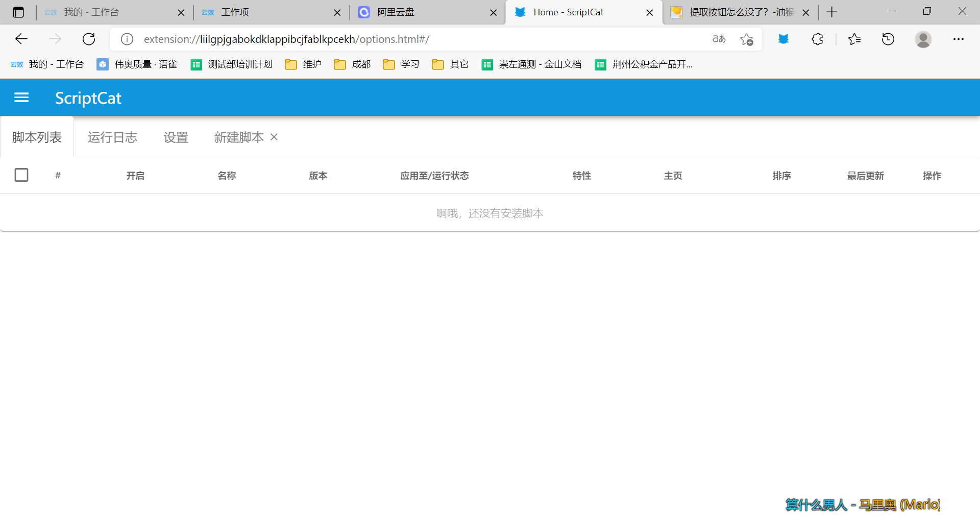Open the 我的 - 工作台 bookmark
The width and height of the screenshot is (980, 521).
coord(47,64)
